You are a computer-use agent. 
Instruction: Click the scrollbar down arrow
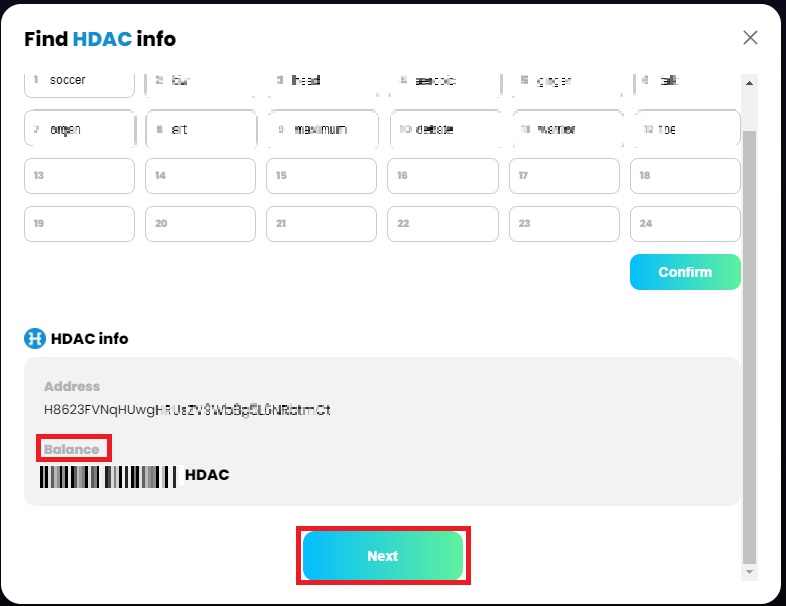(x=749, y=571)
